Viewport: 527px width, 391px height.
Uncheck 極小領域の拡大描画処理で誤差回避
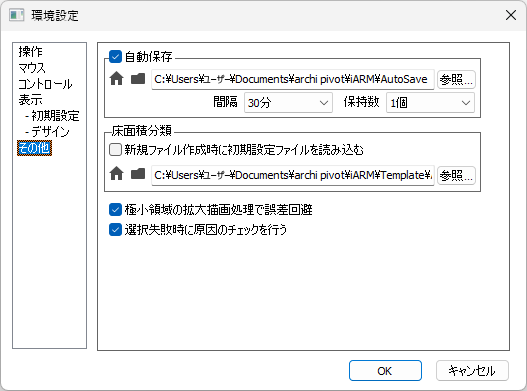115,210
